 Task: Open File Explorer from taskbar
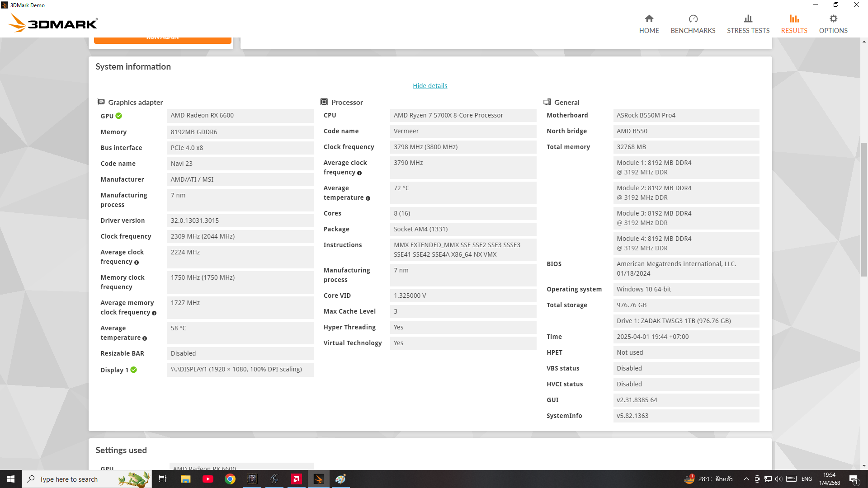(185, 479)
